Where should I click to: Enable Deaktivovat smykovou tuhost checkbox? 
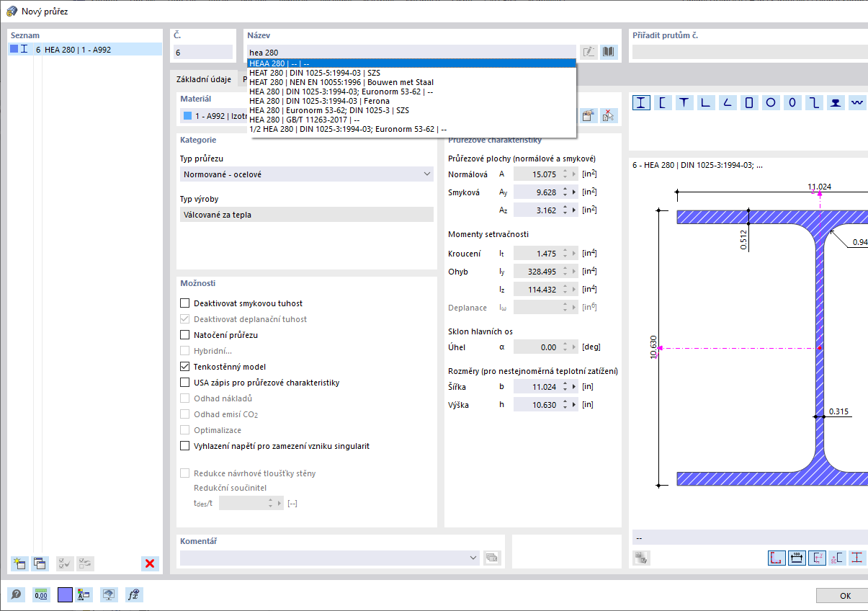[185, 303]
